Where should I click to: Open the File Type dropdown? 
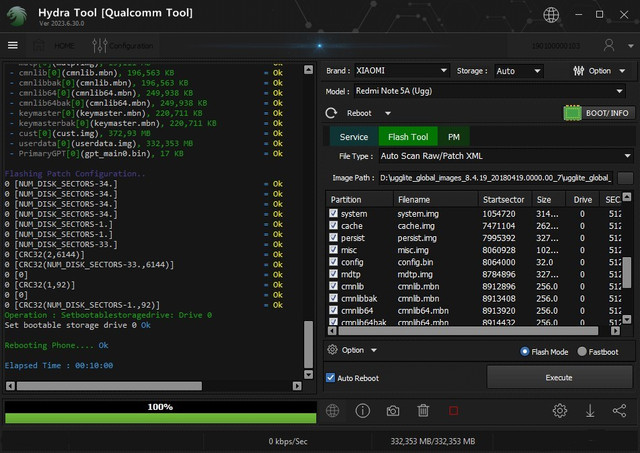click(x=507, y=156)
